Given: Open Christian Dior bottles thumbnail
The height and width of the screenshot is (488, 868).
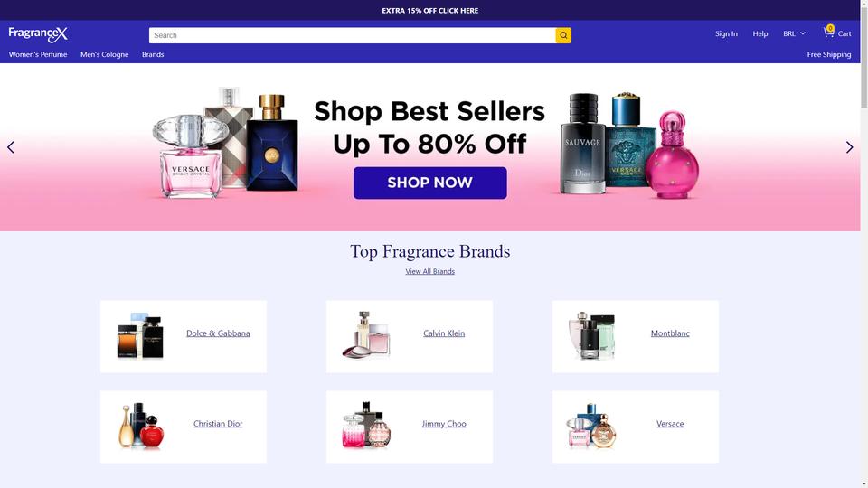Looking at the screenshot, I should (x=141, y=426).
